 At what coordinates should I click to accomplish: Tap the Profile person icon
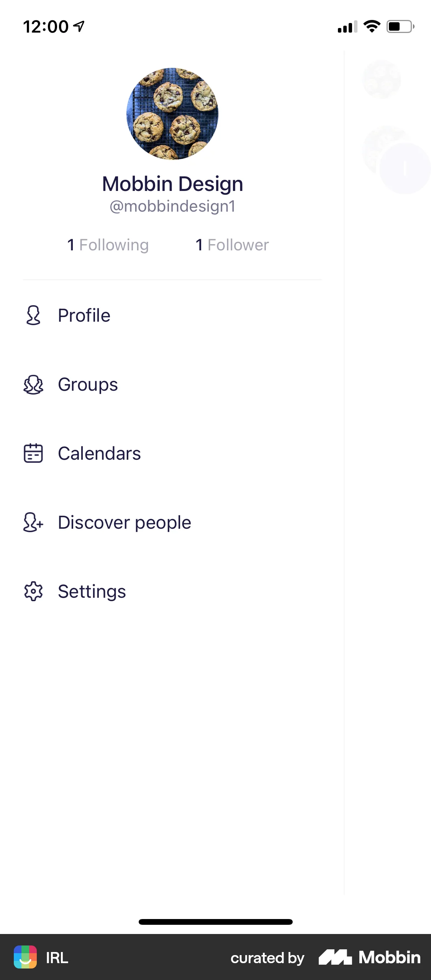pyautogui.click(x=33, y=315)
